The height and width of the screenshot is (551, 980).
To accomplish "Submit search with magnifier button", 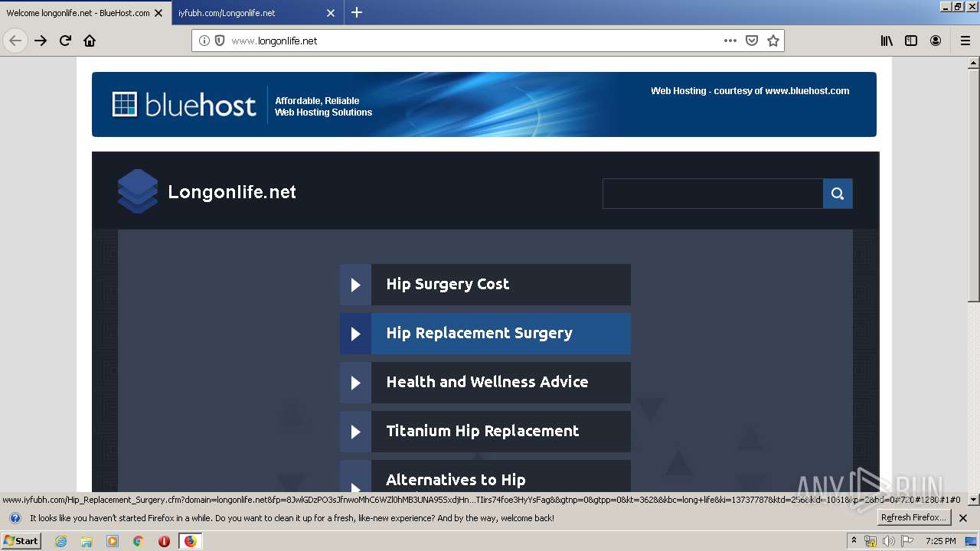I will tap(838, 194).
